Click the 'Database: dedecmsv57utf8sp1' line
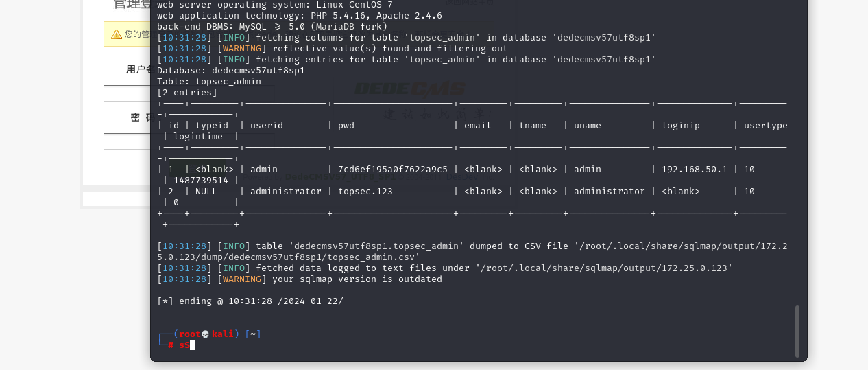 click(231, 71)
